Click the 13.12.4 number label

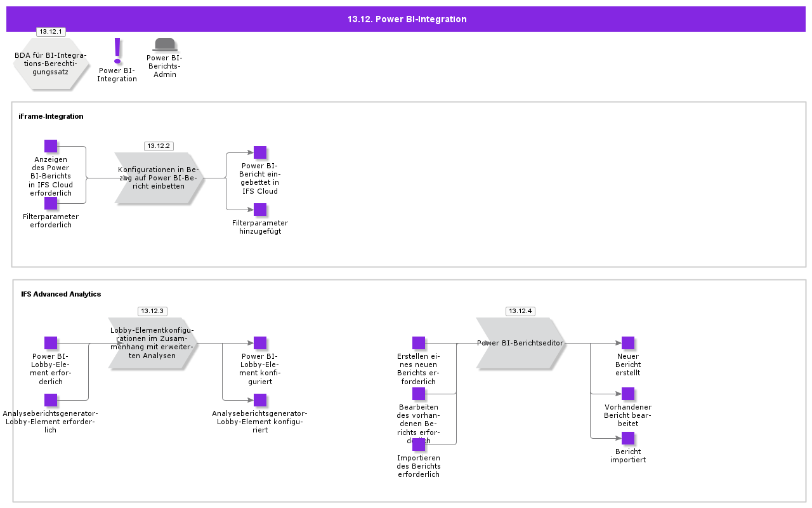click(520, 311)
